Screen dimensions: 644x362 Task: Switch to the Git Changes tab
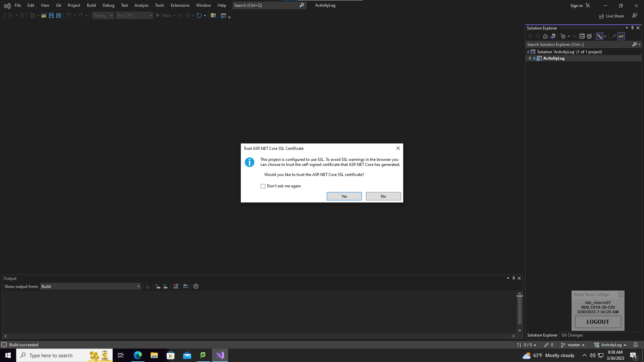tap(572, 335)
